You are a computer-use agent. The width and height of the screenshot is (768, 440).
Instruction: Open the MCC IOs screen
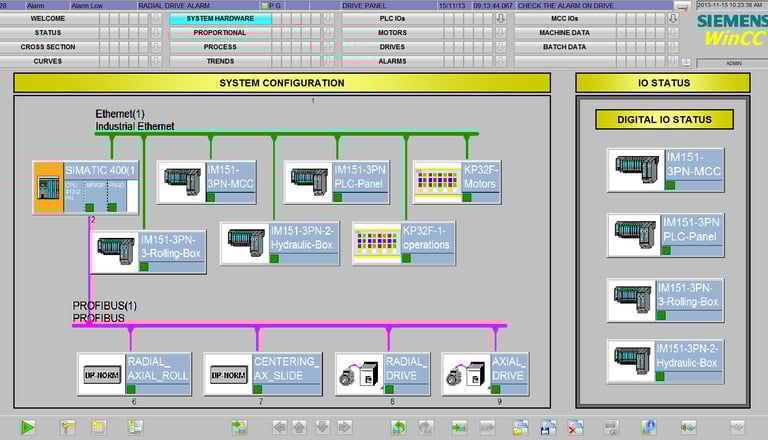click(565, 19)
